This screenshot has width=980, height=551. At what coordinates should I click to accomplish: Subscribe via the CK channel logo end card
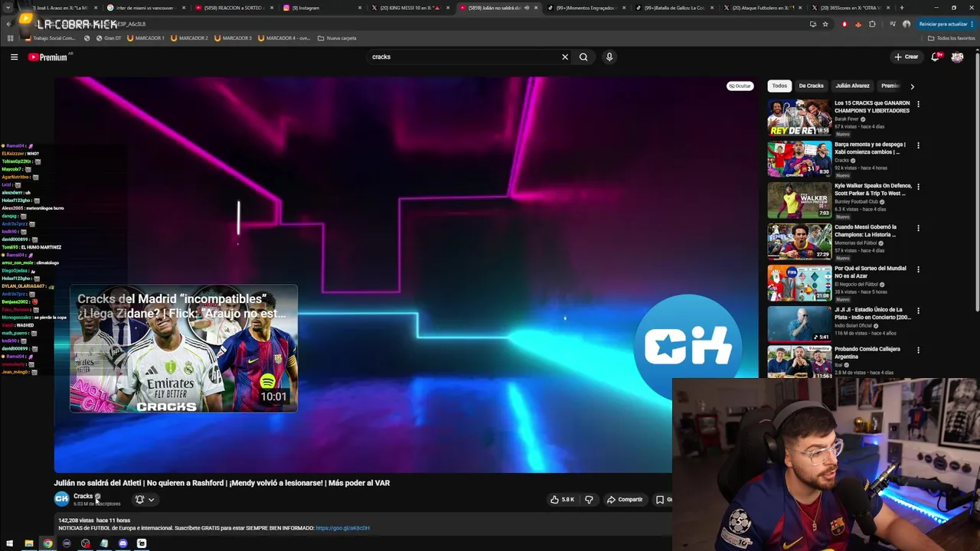pos(688,347)
